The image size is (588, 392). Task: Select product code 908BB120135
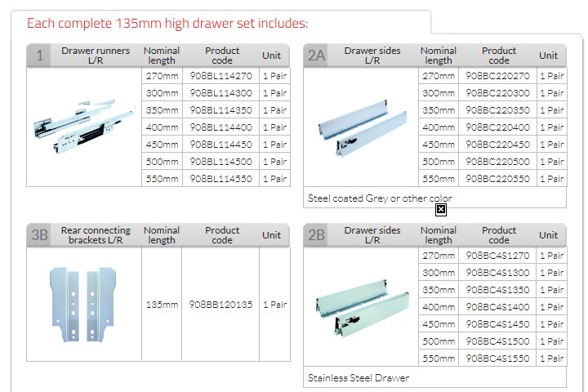pyautogui.click(x=220, y=305)
